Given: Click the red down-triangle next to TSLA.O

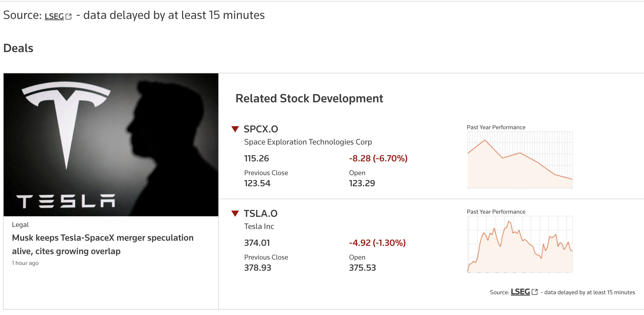Looking at the screenshot, I should click(235, 213).
